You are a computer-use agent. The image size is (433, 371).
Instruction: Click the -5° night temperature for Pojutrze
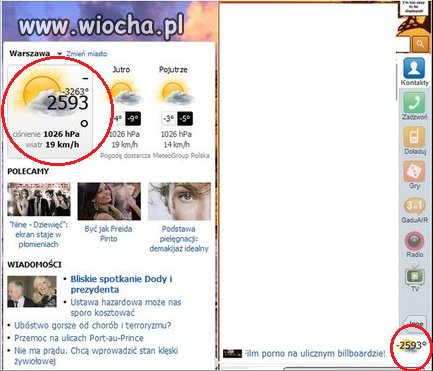coord(185,119)
